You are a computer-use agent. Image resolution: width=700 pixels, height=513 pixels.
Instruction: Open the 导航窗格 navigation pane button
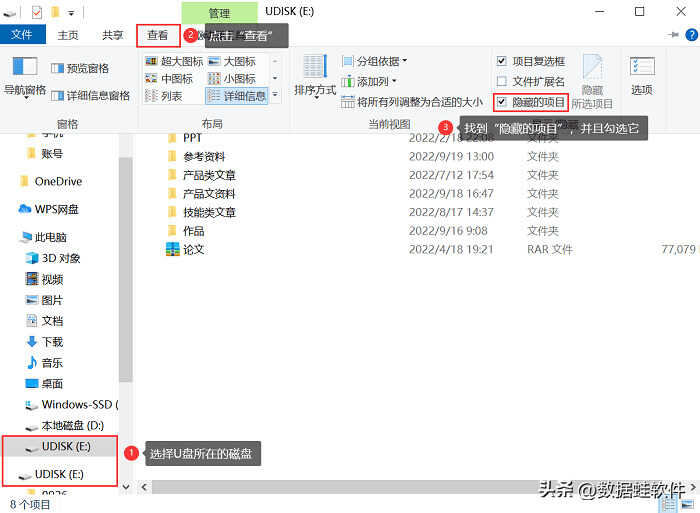[x=25, y=77]
